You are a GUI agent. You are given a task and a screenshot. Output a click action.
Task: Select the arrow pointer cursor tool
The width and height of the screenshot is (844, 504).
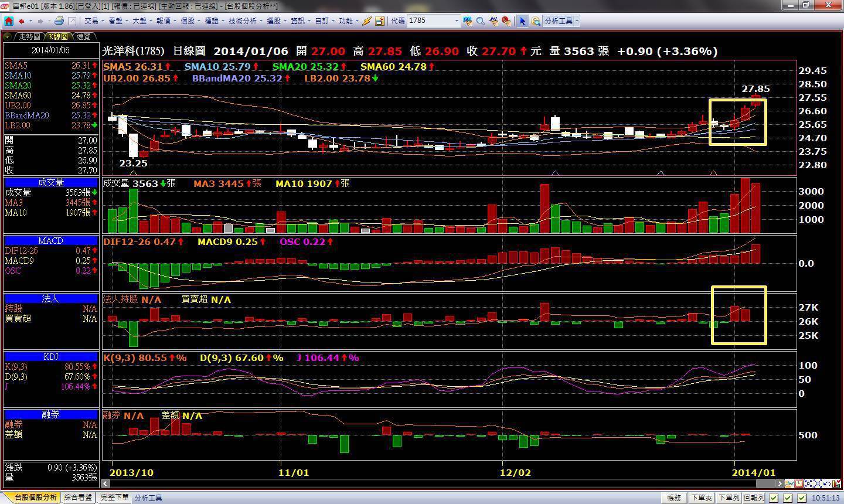[x=522, y=21]
